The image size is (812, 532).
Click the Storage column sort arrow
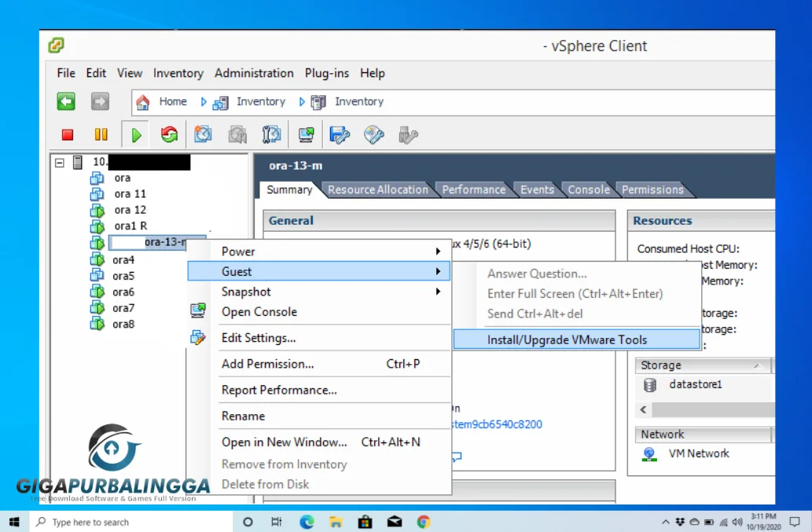pos(757,365)
